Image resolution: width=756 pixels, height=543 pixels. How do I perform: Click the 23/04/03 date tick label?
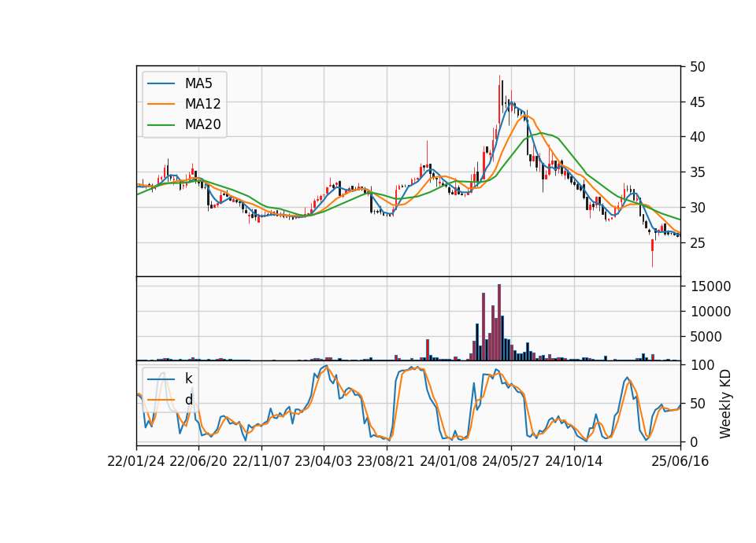click(324, 461)
